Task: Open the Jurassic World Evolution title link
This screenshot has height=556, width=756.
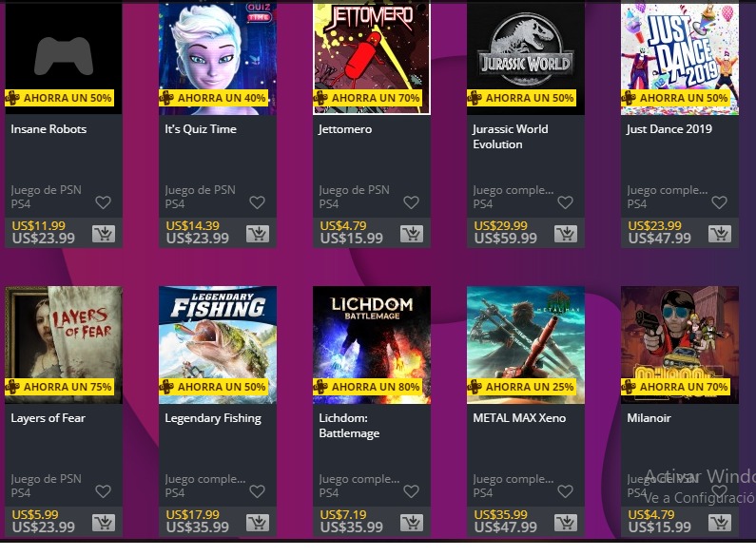Action: click(510, 137)
